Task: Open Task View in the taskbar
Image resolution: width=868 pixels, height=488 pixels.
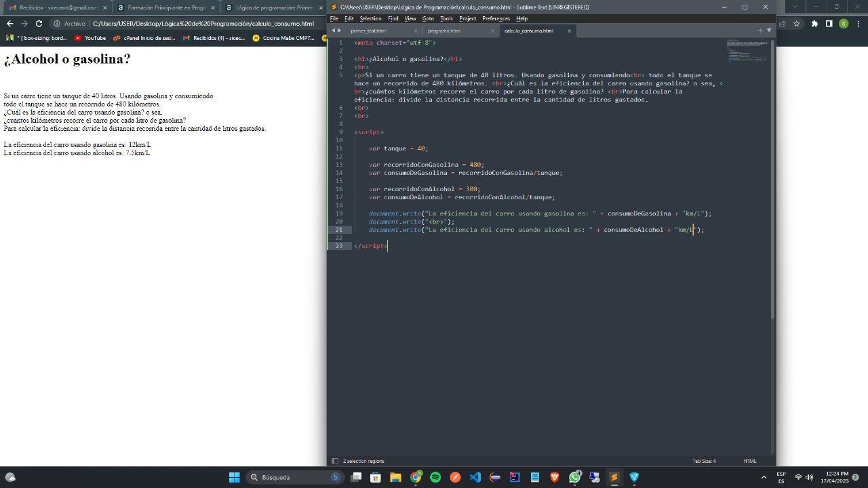Action: click(x=356, y=477)
